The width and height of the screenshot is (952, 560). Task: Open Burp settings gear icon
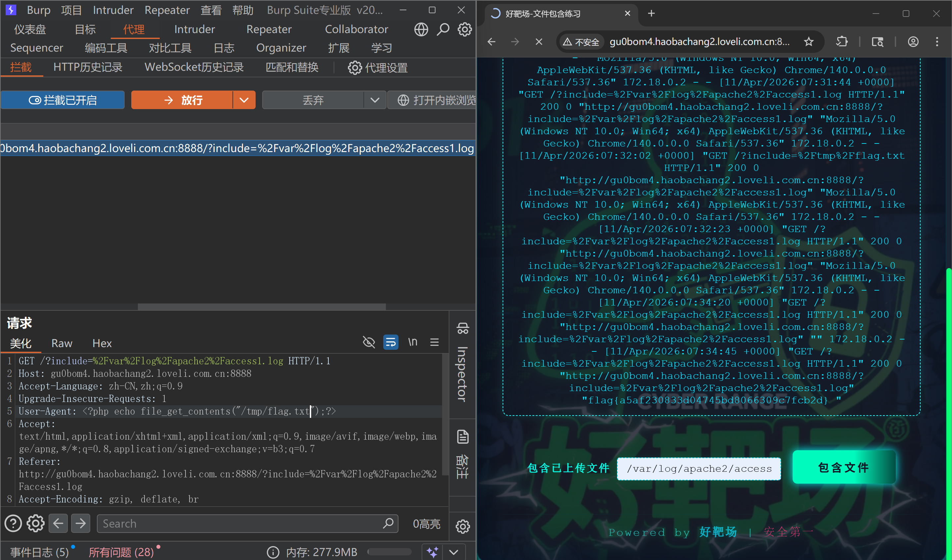tap(465, 29)
